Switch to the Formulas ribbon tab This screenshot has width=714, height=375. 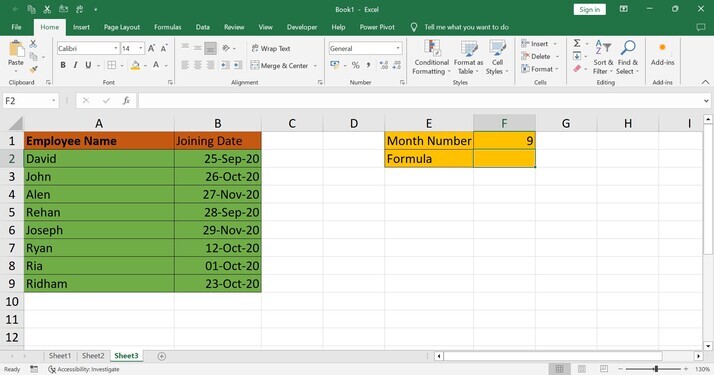168,27
